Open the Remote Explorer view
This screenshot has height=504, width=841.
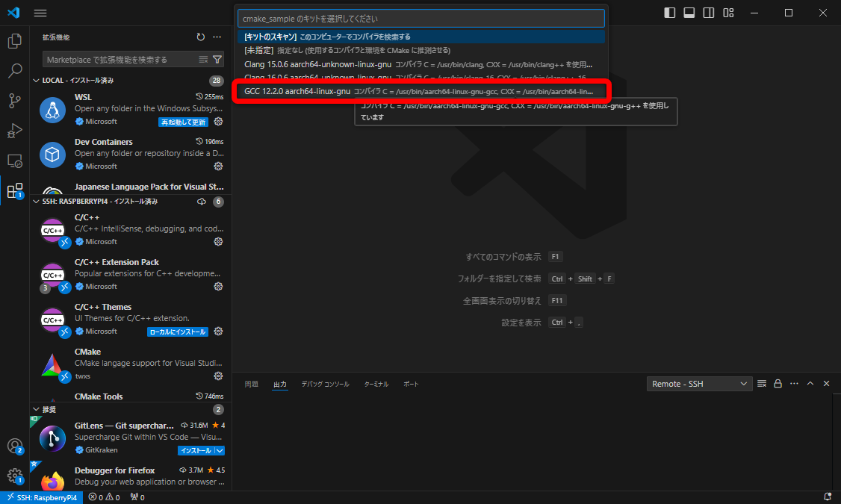click(x=14, y=161)
